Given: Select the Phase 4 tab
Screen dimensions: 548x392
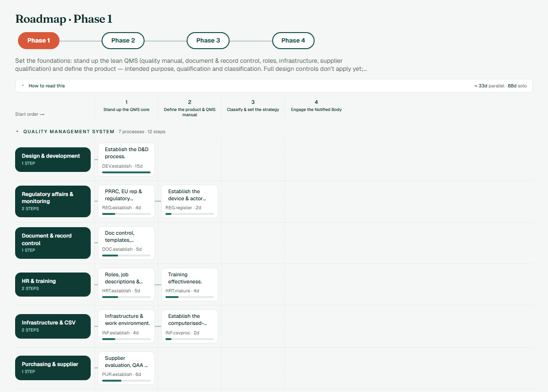Looking at the screenshot, I should (x=293, y=41).
